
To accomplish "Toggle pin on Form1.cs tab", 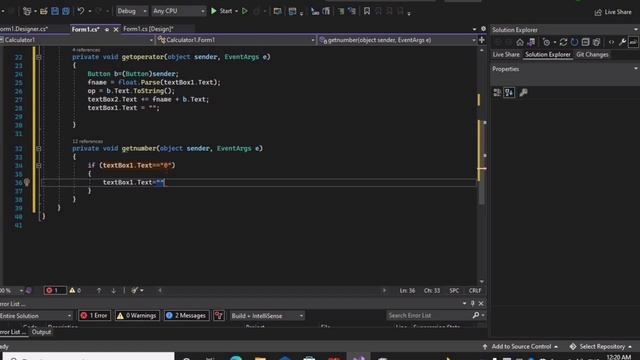I will (107, 29).
